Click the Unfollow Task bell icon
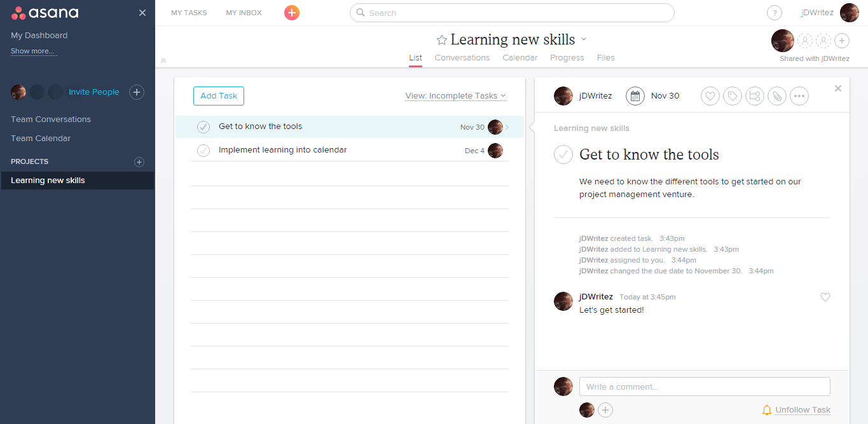 click(767, 410)
